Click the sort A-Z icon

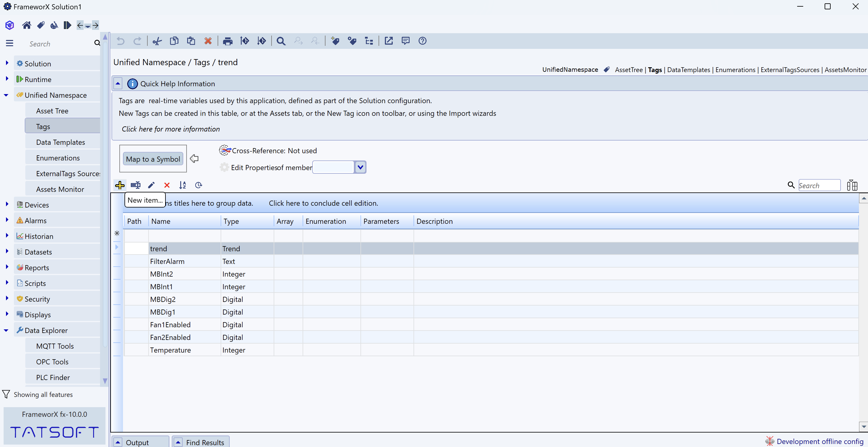(x=182, y=185)
